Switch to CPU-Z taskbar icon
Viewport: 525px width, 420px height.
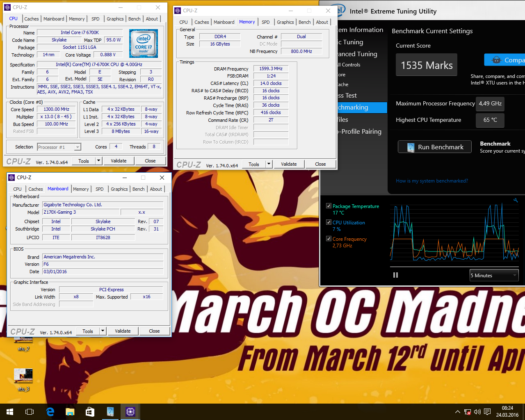pyautogui.click(x=130, y=412)
